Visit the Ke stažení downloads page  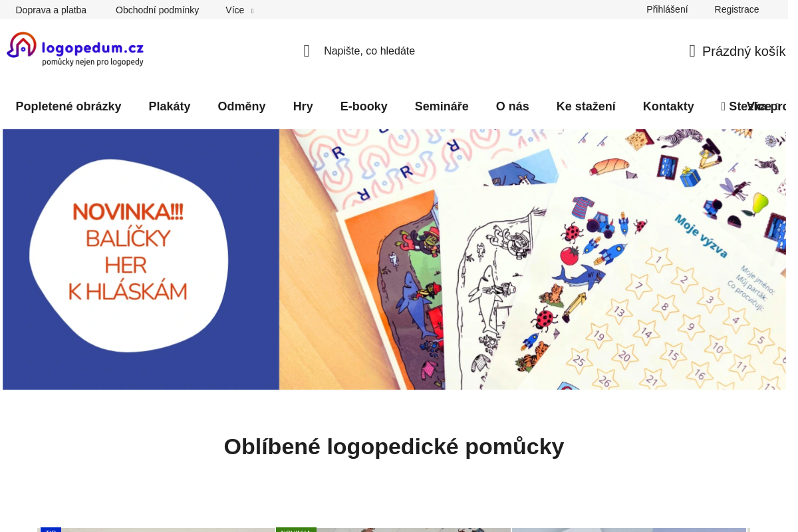[x=586, y=106]
